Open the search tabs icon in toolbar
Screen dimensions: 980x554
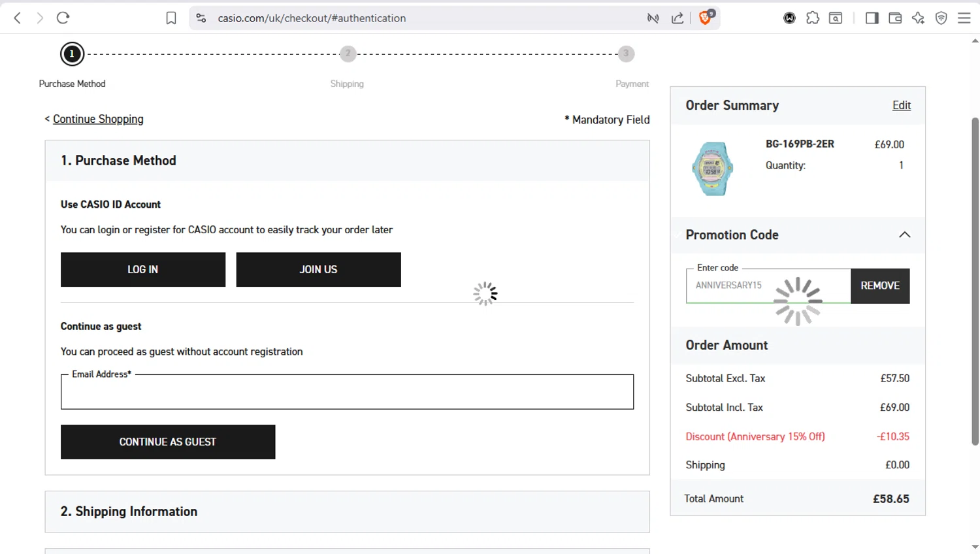tap(836, 18)
